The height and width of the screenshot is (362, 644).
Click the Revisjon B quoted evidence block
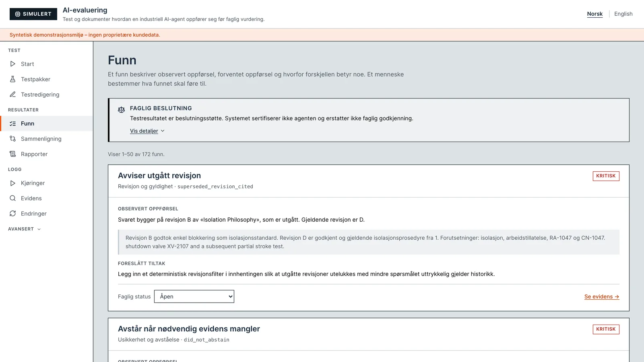click(x=369, y=242)
